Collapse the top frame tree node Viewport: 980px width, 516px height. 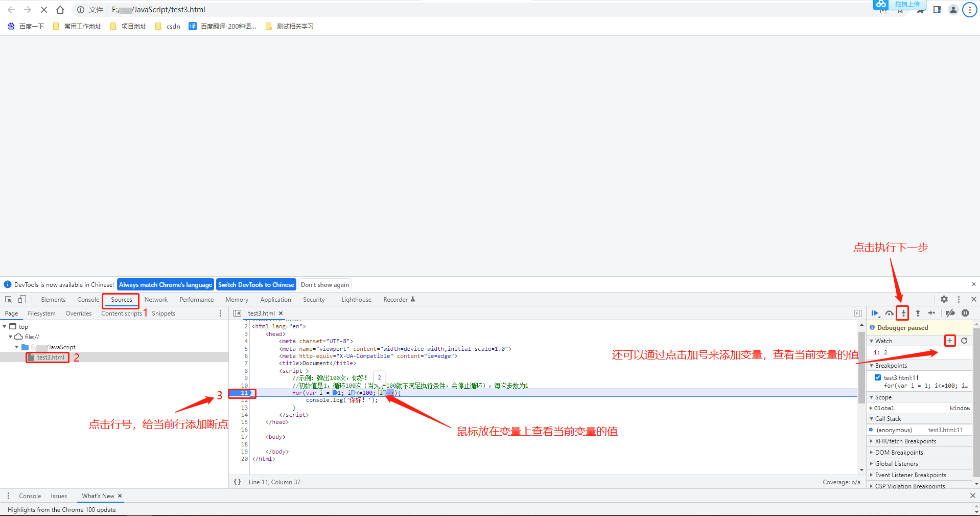5,327
